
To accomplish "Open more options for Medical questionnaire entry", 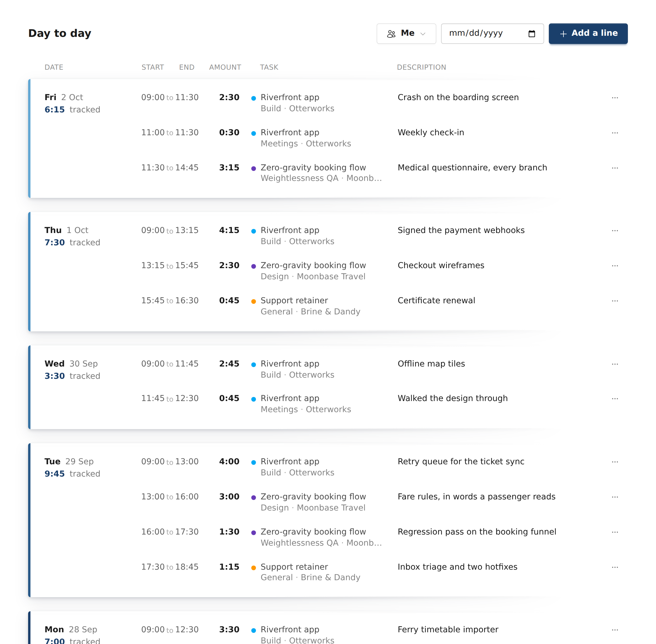I will 615,168.
